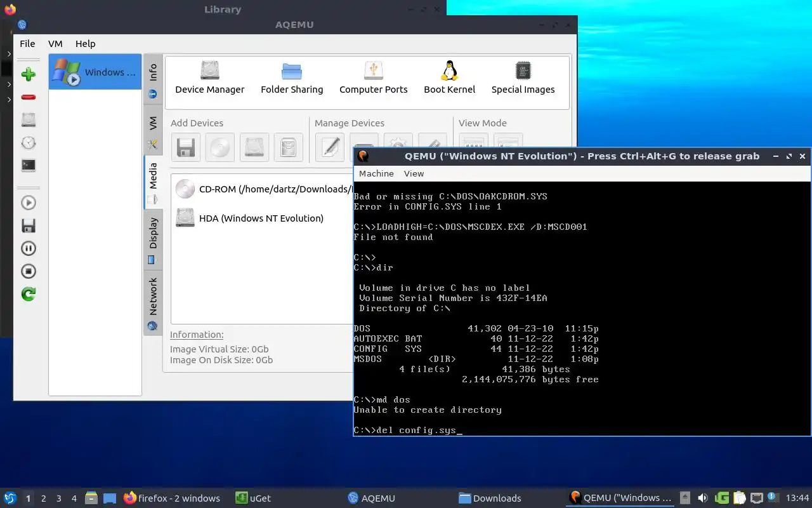Open Folder Sharing
The image size is (812, 508).
[292, 77]
